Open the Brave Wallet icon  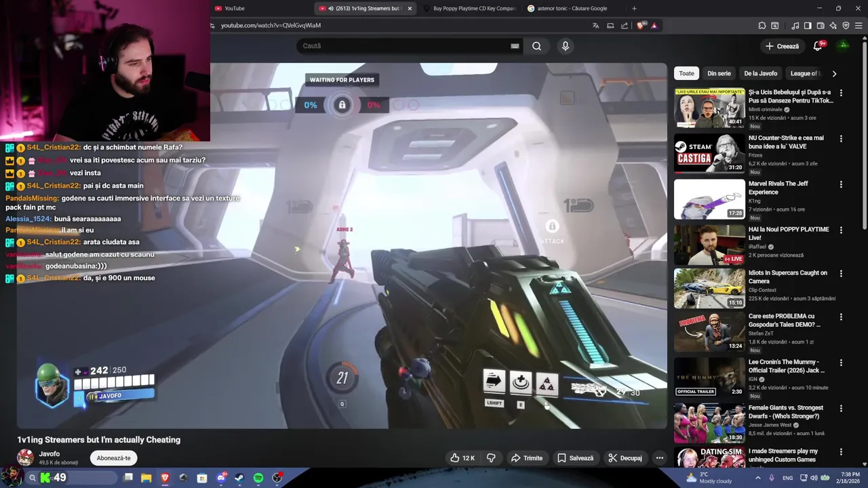click(x=821, y=26)
